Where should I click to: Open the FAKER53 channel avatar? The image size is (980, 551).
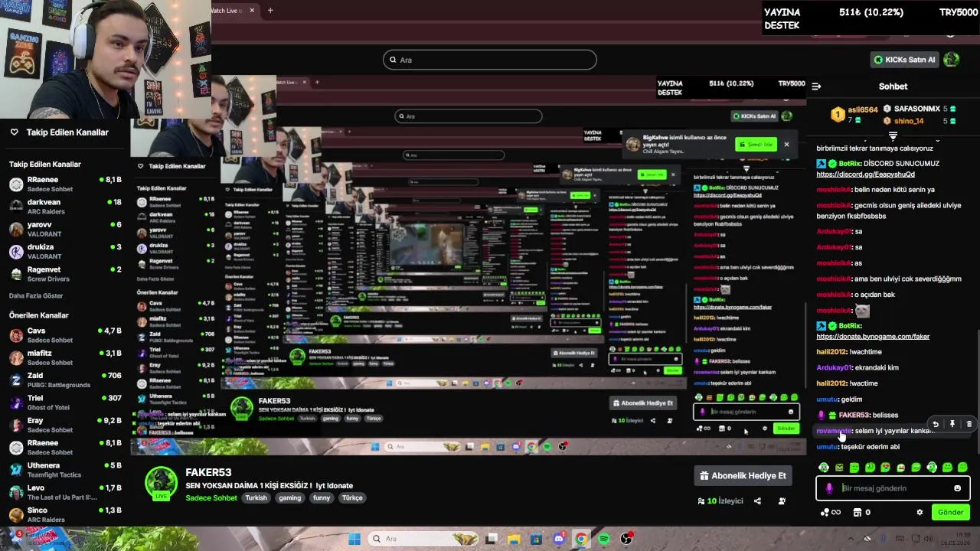162,484
